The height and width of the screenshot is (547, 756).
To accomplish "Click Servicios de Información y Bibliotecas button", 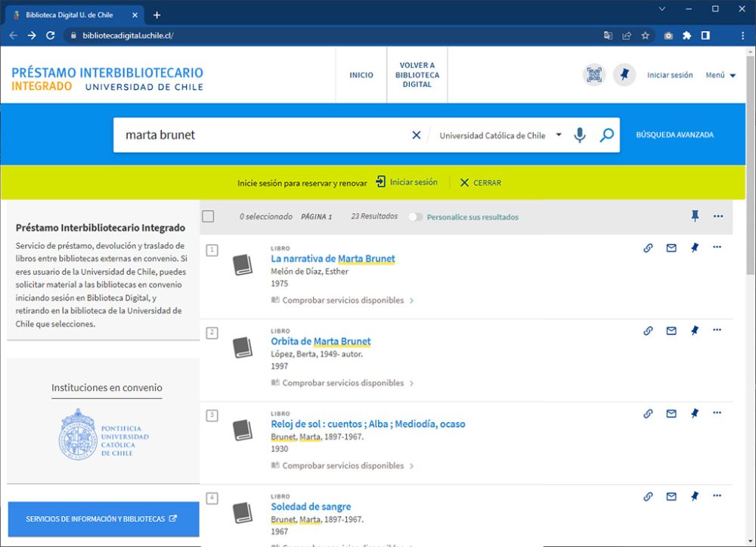I will click(x=102, y=519).
